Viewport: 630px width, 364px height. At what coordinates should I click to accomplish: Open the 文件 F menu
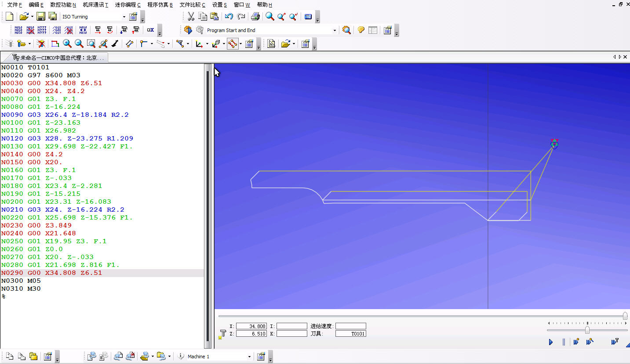pos(15,4)
